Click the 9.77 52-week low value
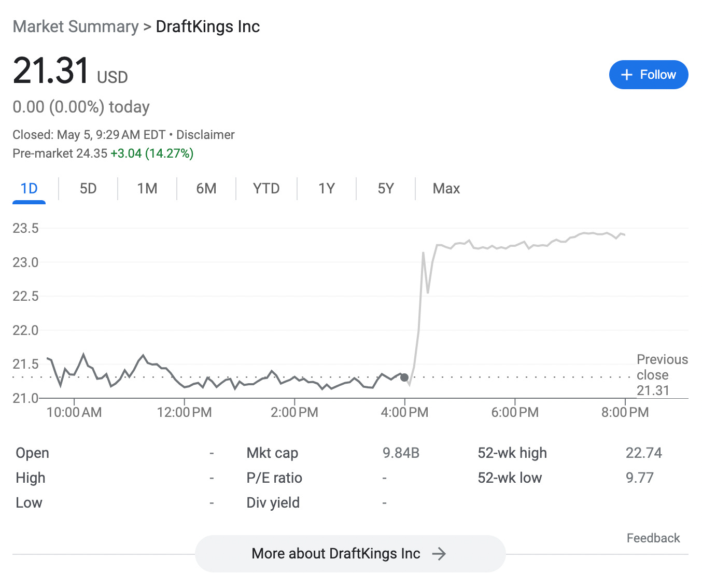Viewport: 702px width, 588px height. (x=640, y=478)
